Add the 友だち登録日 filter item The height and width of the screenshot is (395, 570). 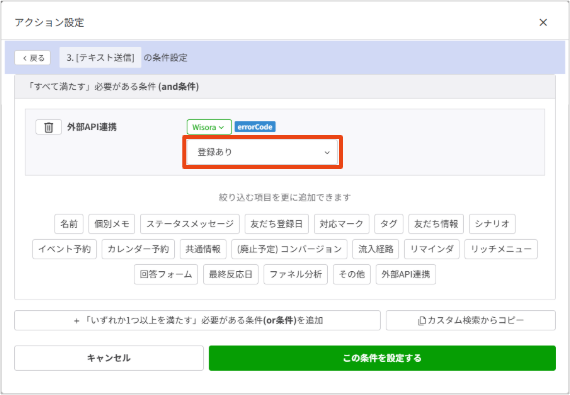point(277,224)
